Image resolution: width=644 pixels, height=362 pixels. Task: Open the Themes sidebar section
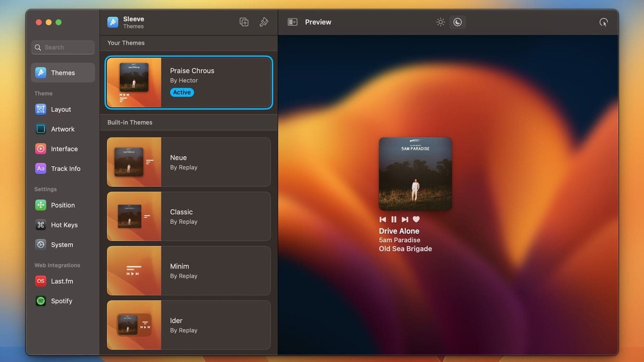click(x=63, y=73)
